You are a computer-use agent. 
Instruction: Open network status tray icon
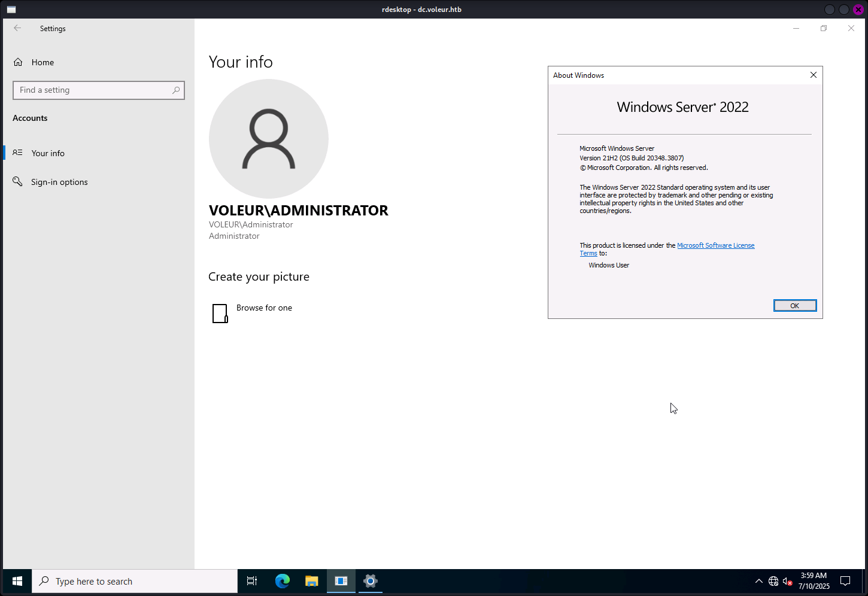(773, 581)
